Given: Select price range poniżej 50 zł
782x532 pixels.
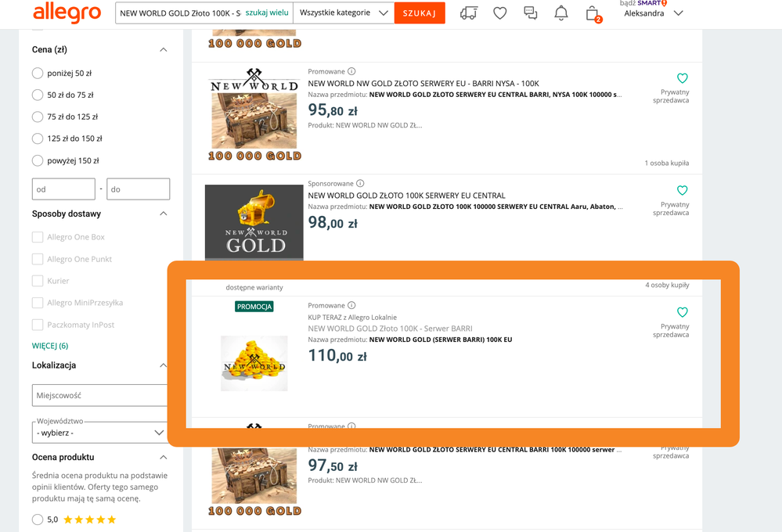Looking at the screenshot, I should click(x=38, y=74).
